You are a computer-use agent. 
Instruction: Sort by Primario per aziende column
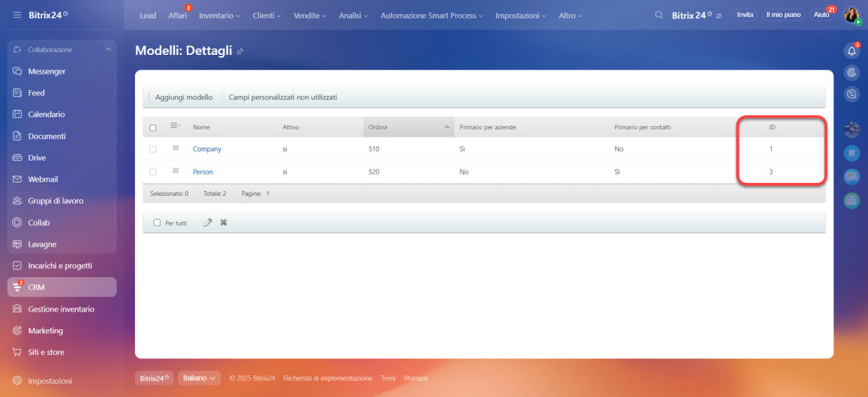[488, 127]
